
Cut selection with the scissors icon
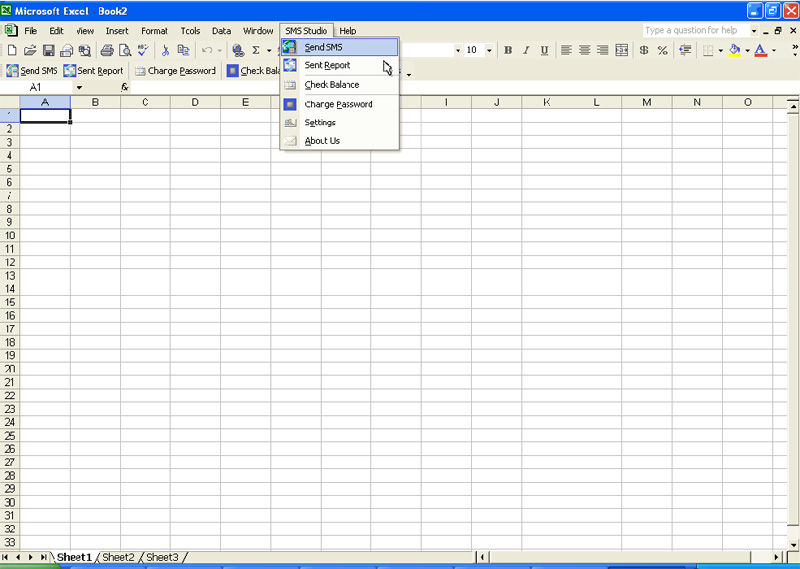(x=165, y=50)
